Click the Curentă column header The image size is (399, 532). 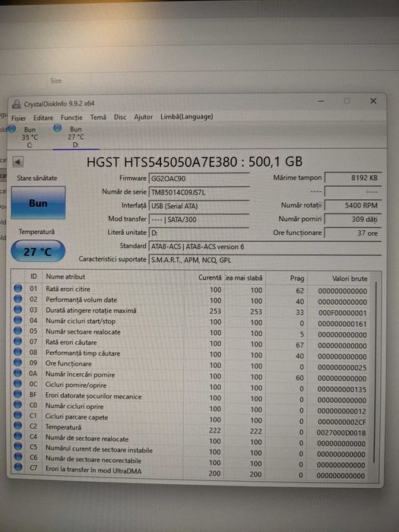(x=204, y=277)
